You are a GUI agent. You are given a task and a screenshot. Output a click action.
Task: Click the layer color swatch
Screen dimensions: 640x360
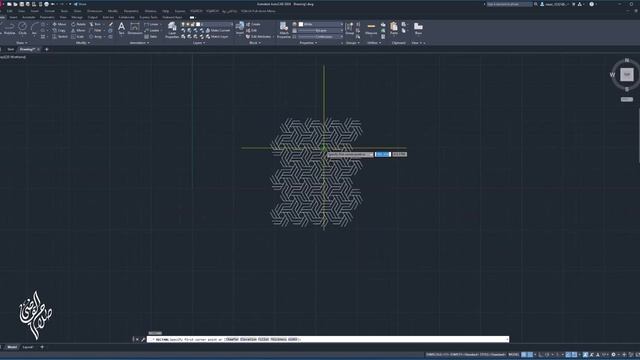tap(198, 24)
